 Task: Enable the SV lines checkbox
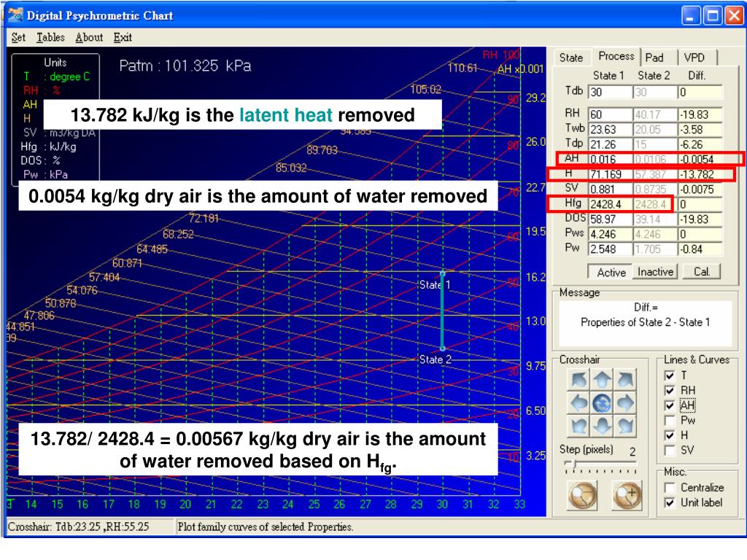(670, 451)
